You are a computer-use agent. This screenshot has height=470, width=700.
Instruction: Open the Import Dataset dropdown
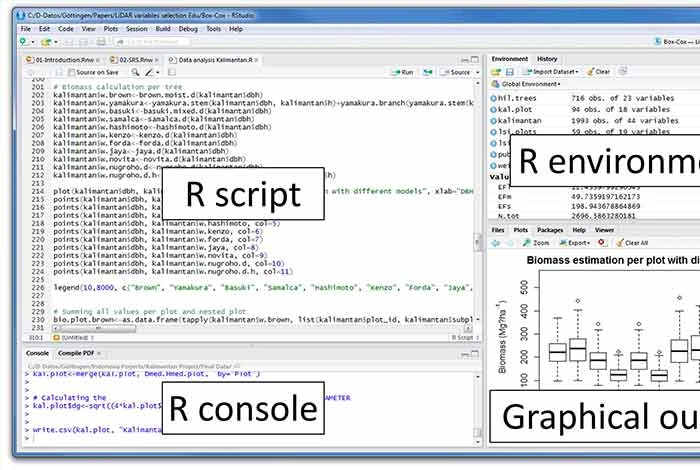552,72
